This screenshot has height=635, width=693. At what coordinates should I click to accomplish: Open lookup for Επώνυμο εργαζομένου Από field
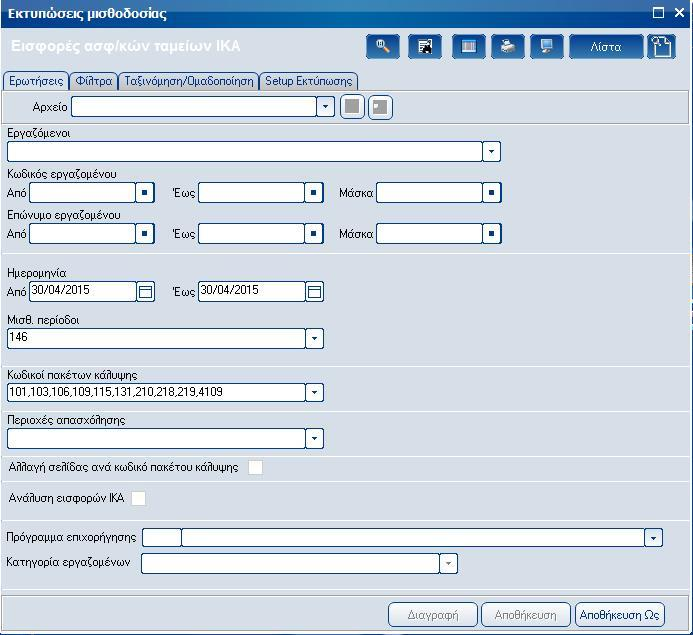[145, 233]
